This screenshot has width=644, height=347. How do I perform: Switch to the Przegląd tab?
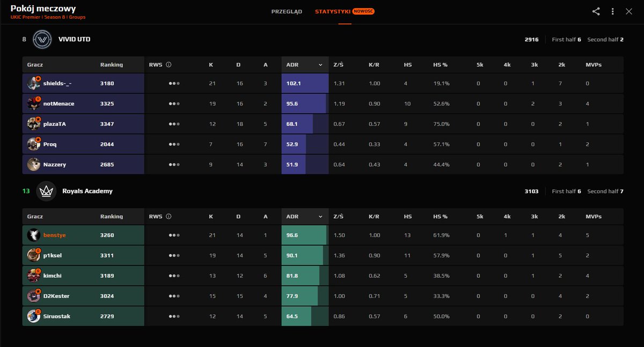click(287, 11)
